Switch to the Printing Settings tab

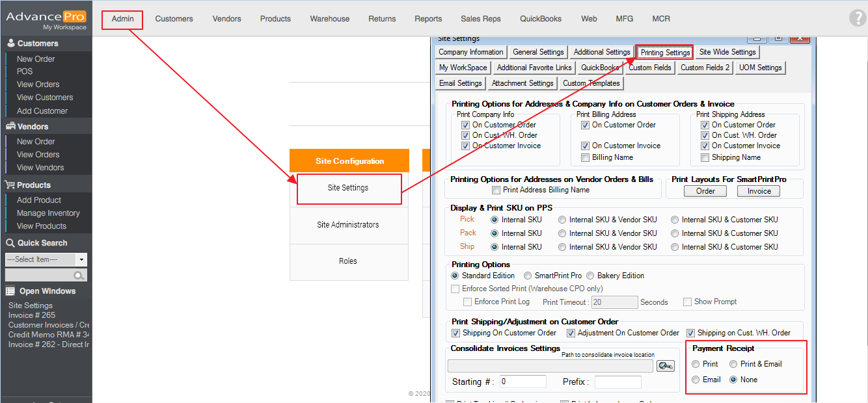coord(664,53)
